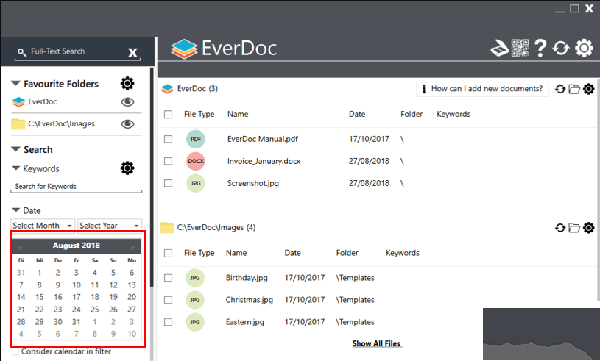
Task: Go to next month in calendar
Action: [x=132, y=248]
